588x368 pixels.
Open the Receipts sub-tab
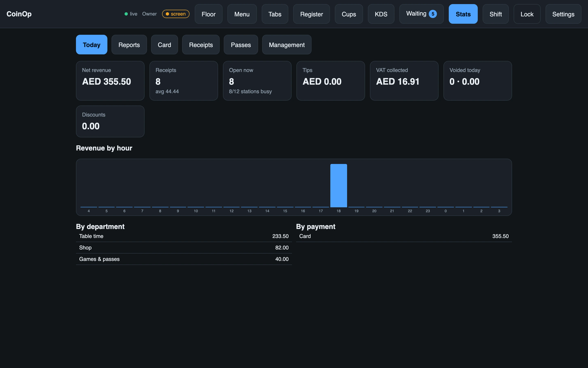(x=201, y=45)
